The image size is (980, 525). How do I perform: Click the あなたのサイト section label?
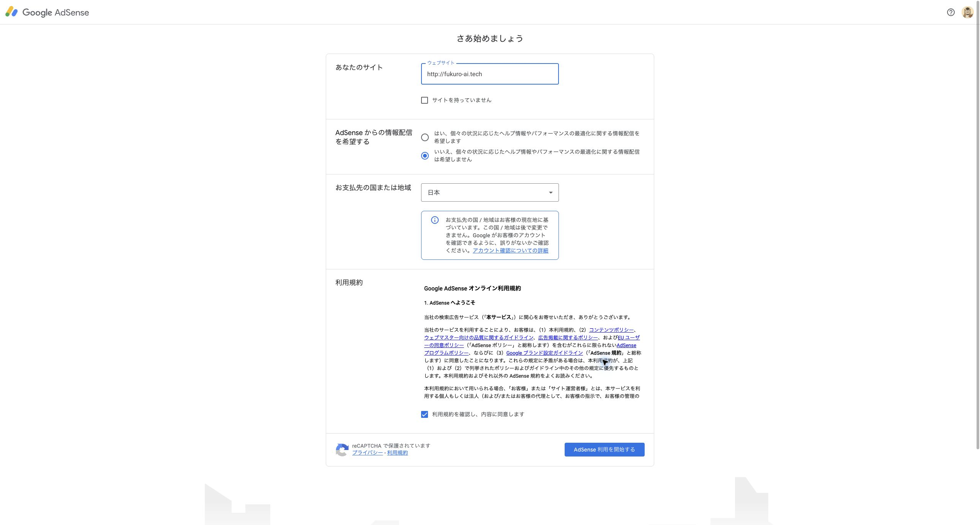(x=359, y=67)
